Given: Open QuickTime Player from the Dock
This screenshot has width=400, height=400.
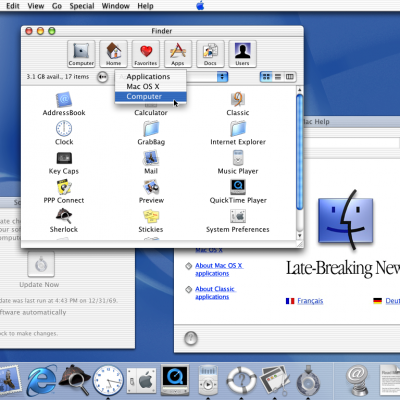Looking at the screenshot, I should pyautogui.click(x=175, y=380).
